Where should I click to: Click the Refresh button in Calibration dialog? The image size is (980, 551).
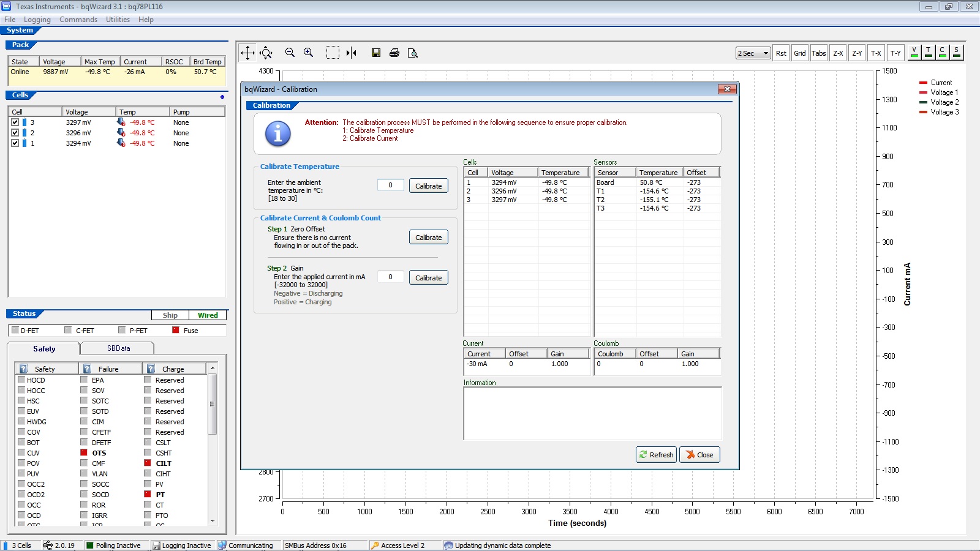click(x=656, y=455)
